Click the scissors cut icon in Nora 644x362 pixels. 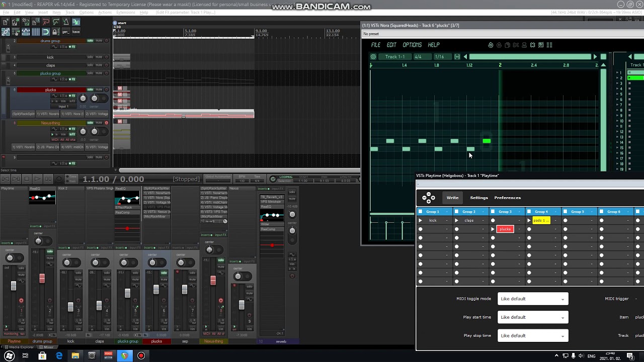[x=516, y=45]
